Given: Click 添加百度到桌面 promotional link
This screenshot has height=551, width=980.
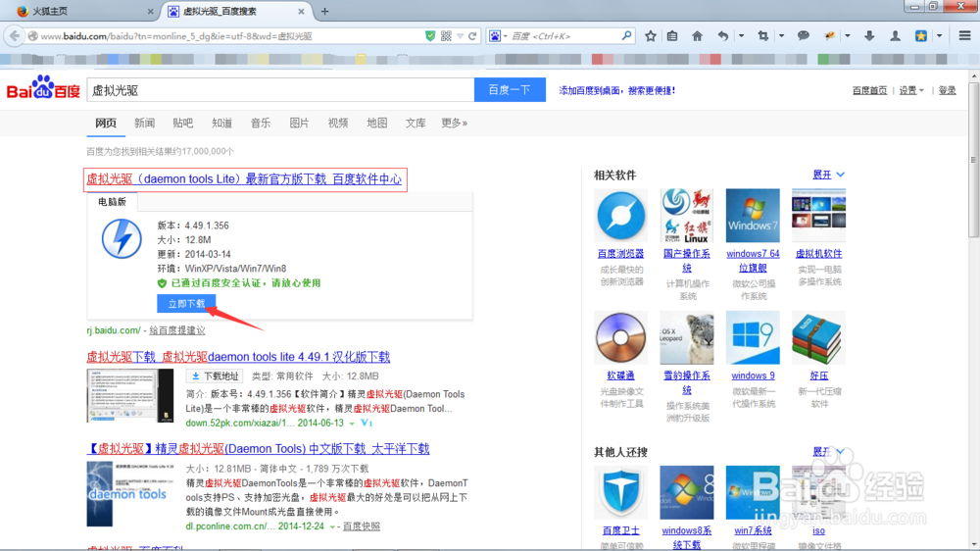Looking at the screenshot, I should tap(616, 90).
